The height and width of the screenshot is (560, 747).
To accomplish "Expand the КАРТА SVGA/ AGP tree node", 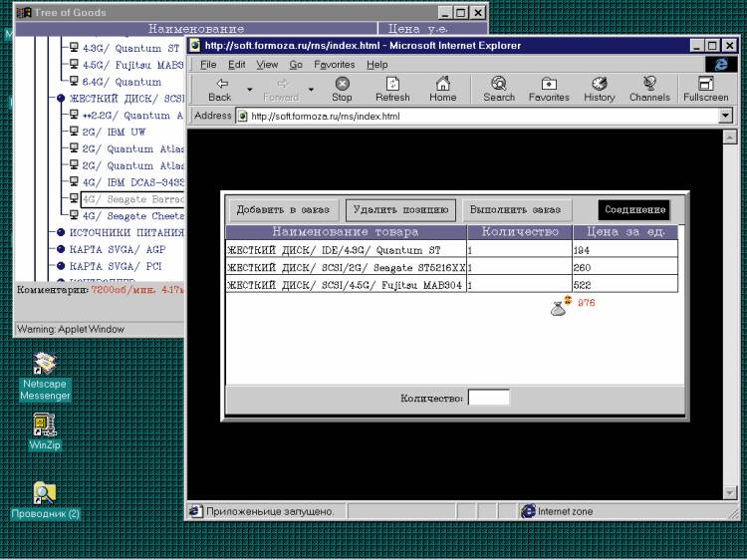I will click(x=61, y=249).
